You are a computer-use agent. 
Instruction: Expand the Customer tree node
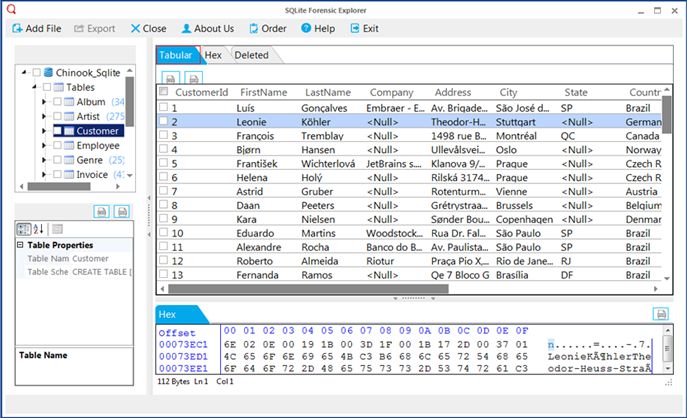pos(44,131)
